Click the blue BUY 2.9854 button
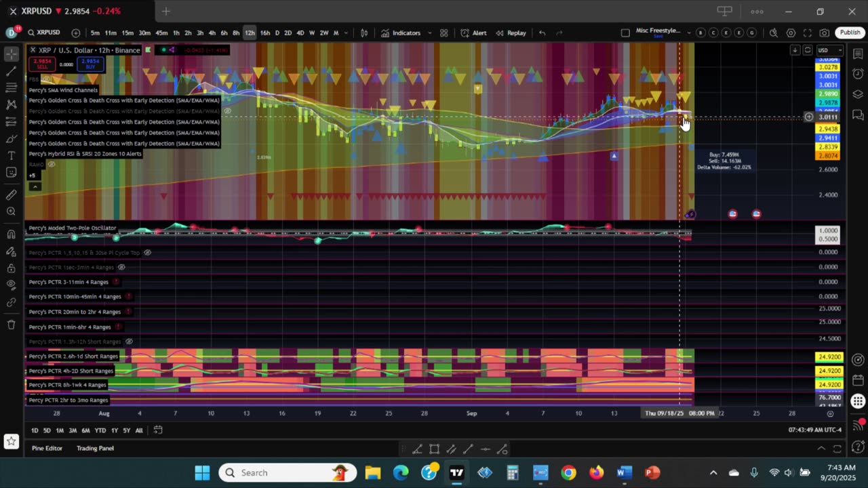 90,64
